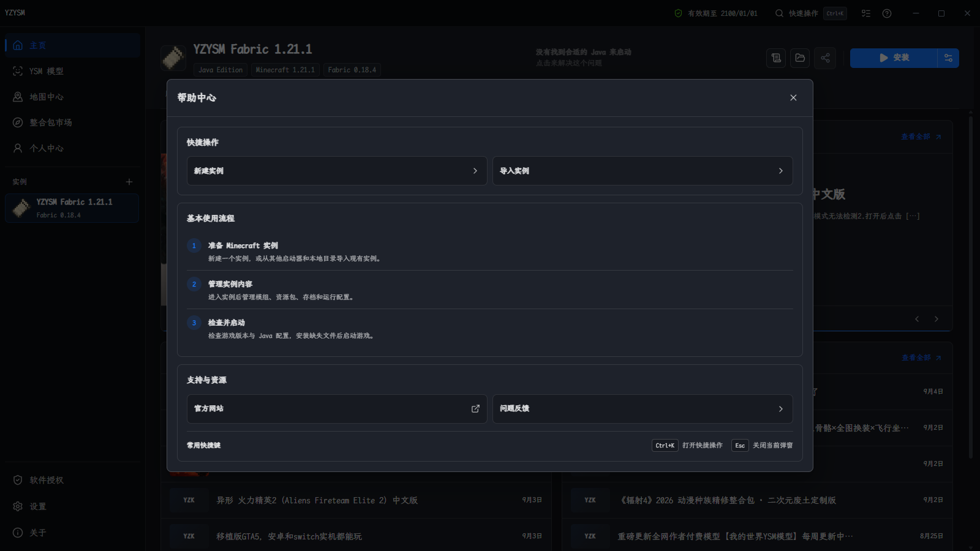Open upper 查看全部 link
The height and width of the screenshot is (551, 980).
click(x=921, y=137)
